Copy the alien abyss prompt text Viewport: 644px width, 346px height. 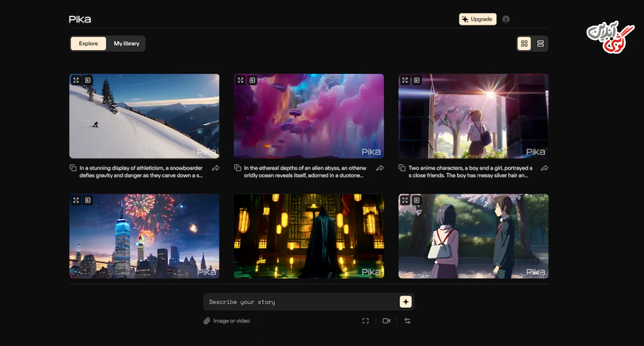pyautogui.click(x=238, y=168)
